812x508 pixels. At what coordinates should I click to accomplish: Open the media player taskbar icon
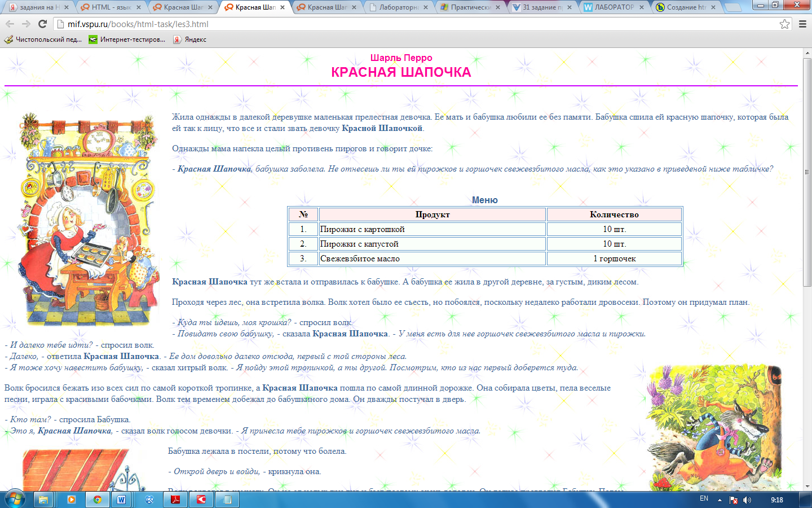71,500
